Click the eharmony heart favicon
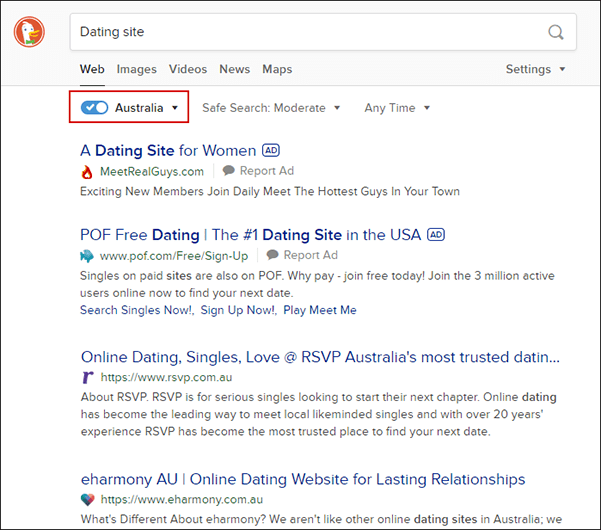This screenshot has width=601, height=530. (87, 500)
